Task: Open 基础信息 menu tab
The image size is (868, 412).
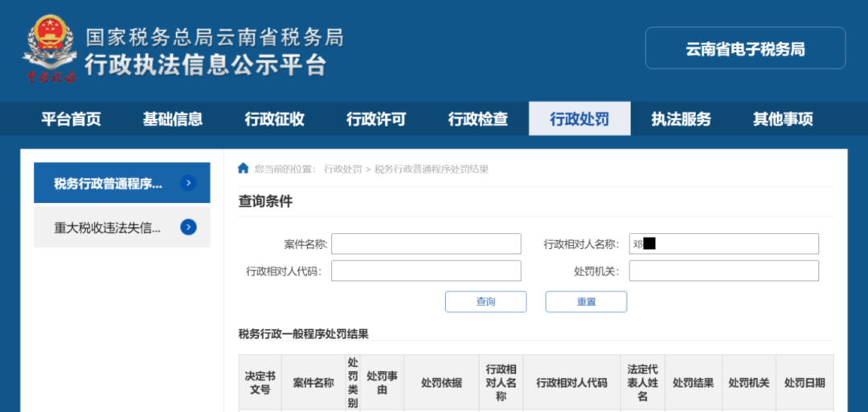Action: (x=173, y=120)
